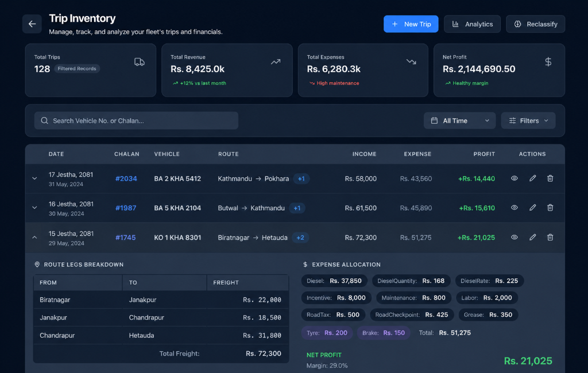Click the +1 badge on Butwal to Kathmandu route
Image resolution: width=588 pixels, height=373 pixels.
pos(297,208)
